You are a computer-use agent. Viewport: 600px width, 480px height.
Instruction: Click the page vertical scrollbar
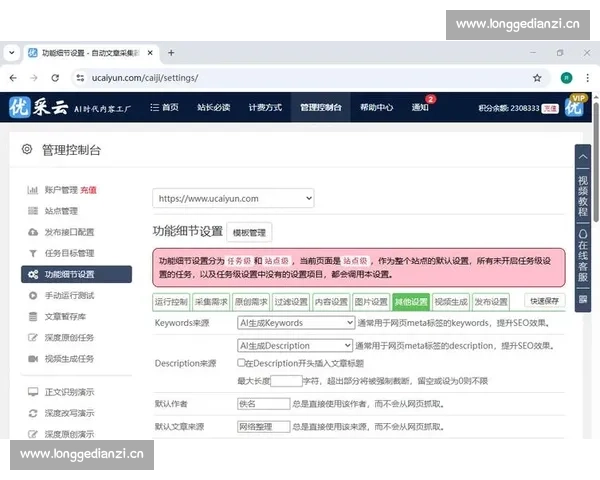coord(596,161)
